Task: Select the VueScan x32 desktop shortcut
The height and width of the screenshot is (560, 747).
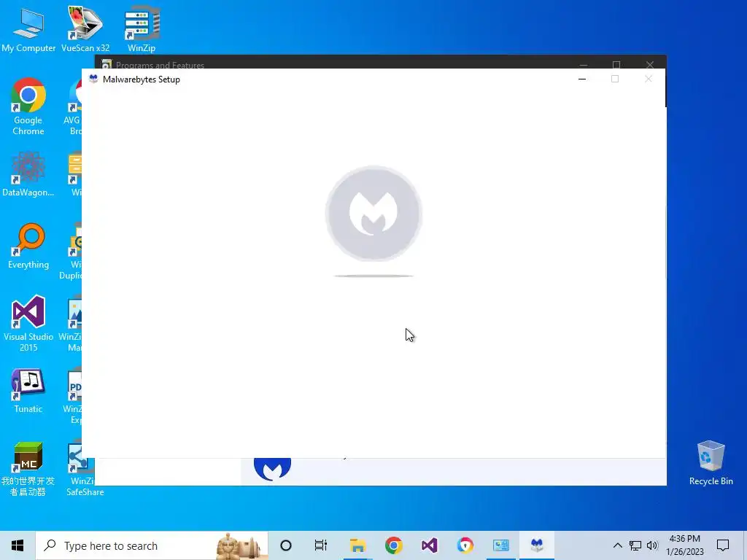Action: (85, 29)
